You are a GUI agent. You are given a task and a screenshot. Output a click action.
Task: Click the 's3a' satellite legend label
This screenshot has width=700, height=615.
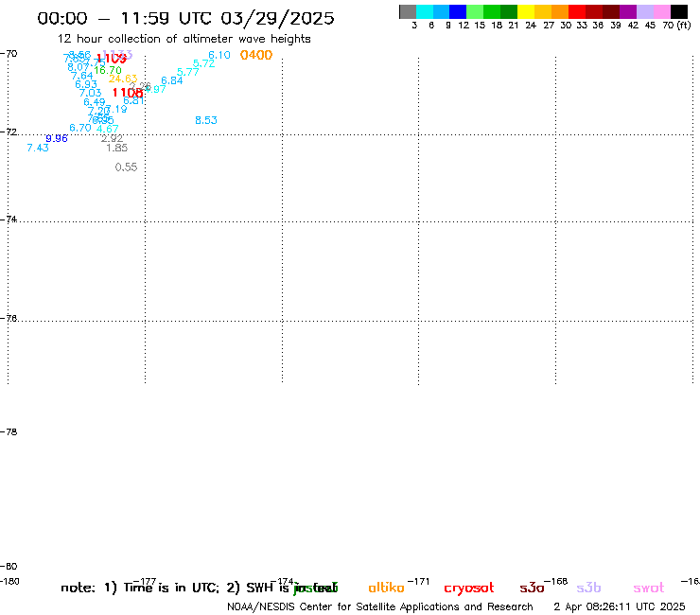[x=532, y=589]
